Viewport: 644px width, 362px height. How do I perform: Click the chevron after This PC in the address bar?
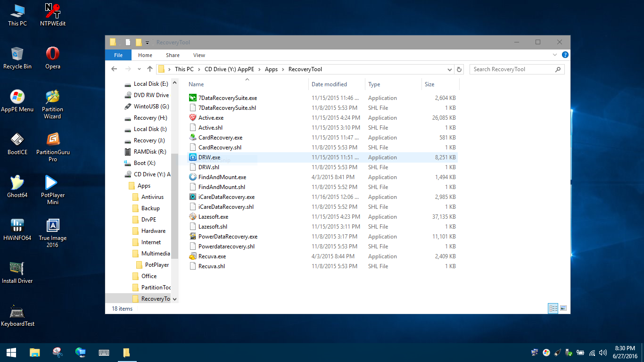199,69
